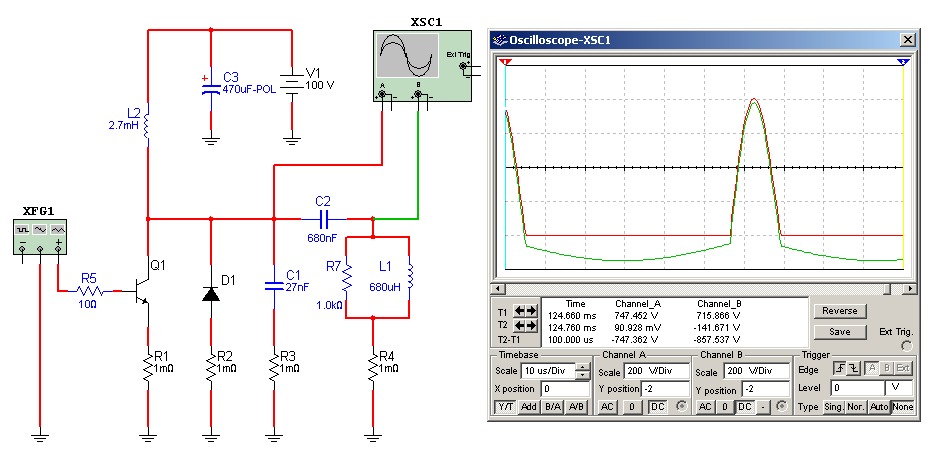Select the rising edge trigger icon

pos(838,370)
